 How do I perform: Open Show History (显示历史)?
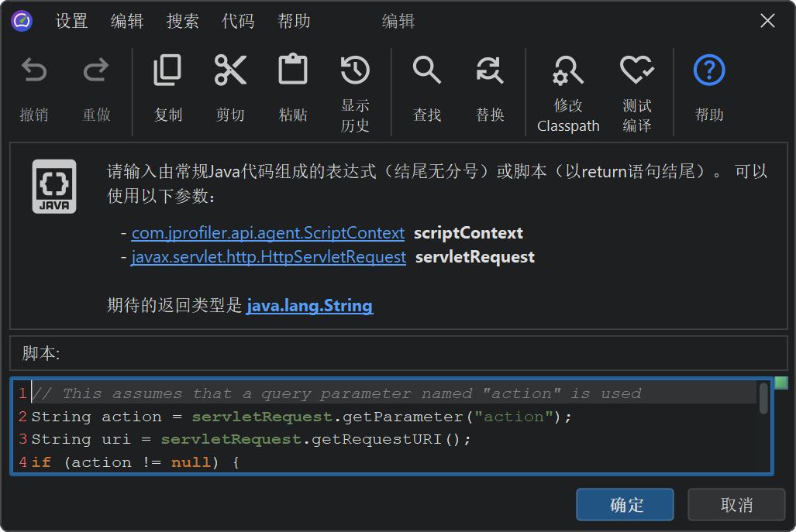tap(355, 71)
